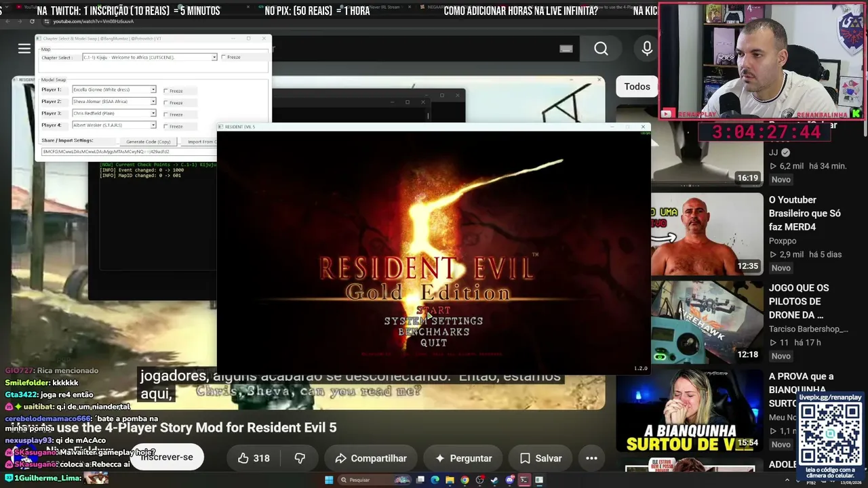Click the 'Share / Import Settings:' label

pos(67,141)
